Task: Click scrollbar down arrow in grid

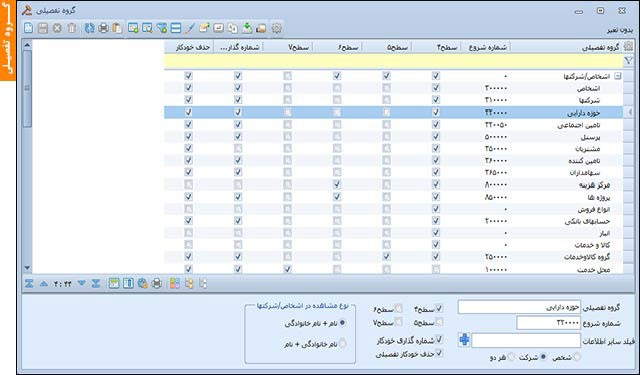Action: point(27,268)
